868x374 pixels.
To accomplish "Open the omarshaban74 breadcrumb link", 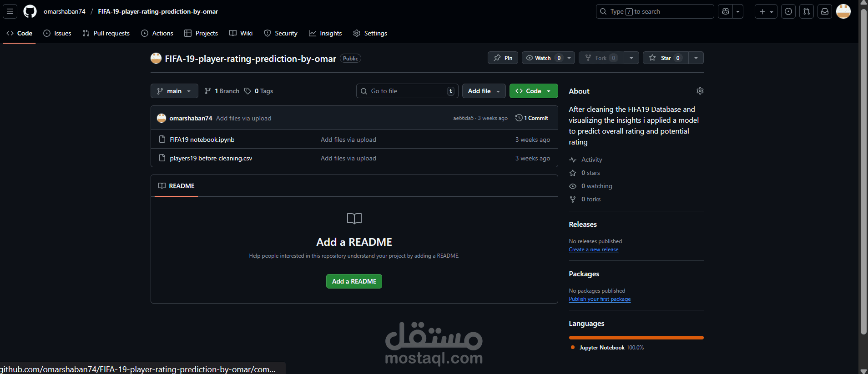I will tap(65, 11).
